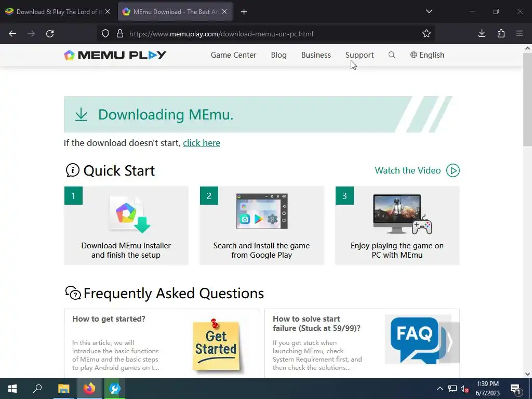
Task: Open the notification center icon
Action: pyautogui.click(x=515, y=389)
